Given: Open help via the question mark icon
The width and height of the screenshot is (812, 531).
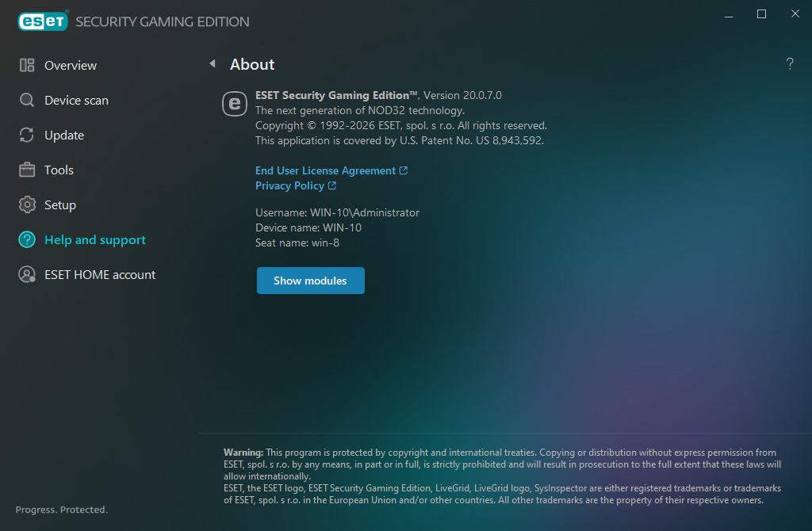Looking at the screenshot, I should pyautogui.click(x=790, y=63).
